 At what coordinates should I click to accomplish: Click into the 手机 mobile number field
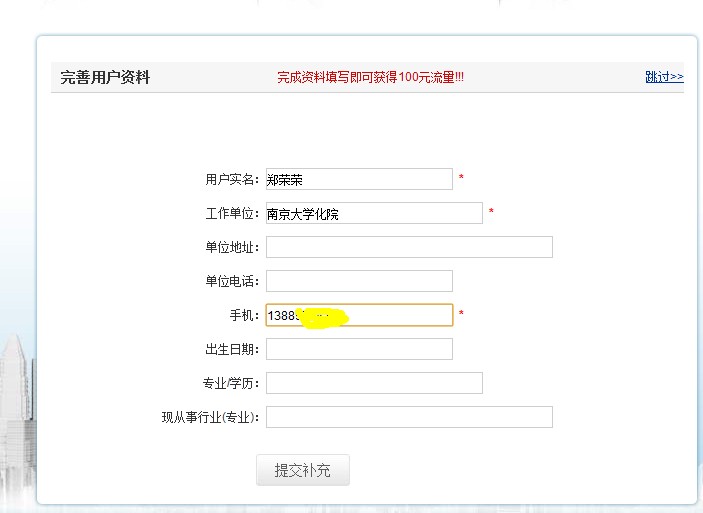400,315
